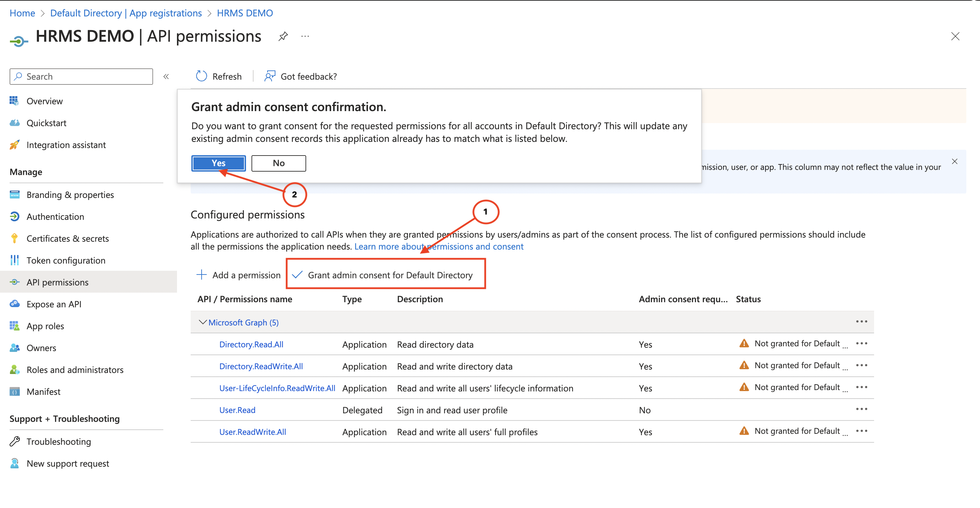Click the Got feedback icon
Screen dimensions: 980x508
point(270,77)
